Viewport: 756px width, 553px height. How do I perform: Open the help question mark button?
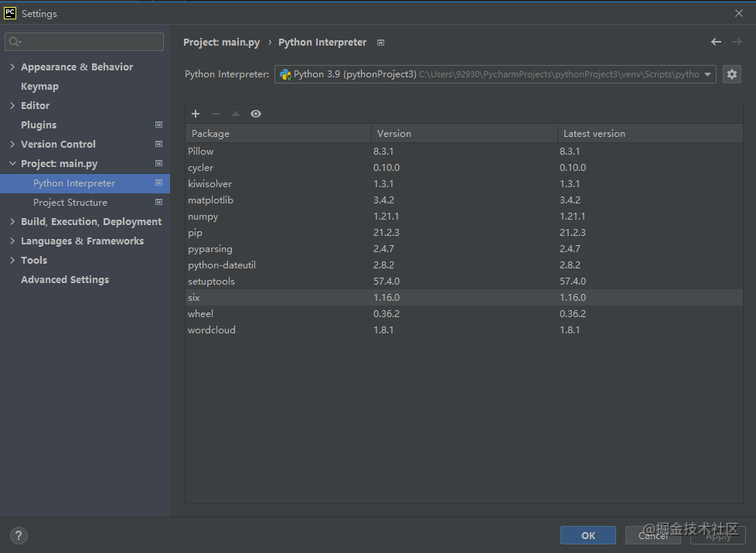click(x=19, y=535)
